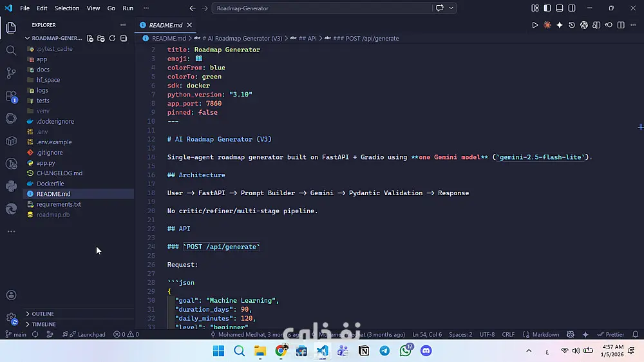
Task: Click the New File icon in Explorer
Action: click(90, 38)
